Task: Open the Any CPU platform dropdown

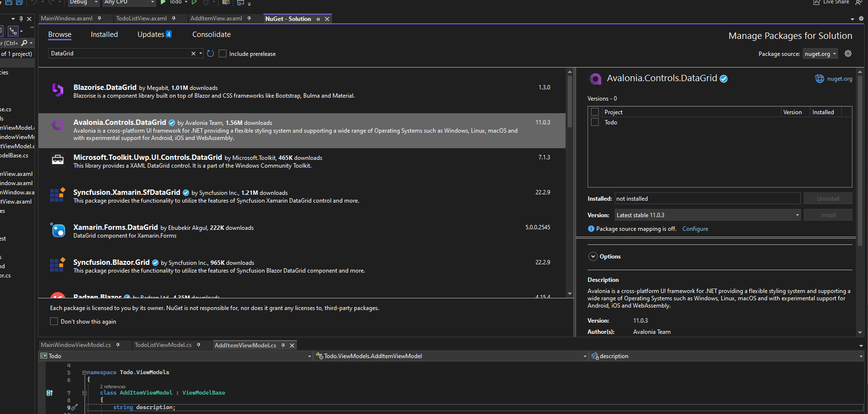Action: (129, 2)
